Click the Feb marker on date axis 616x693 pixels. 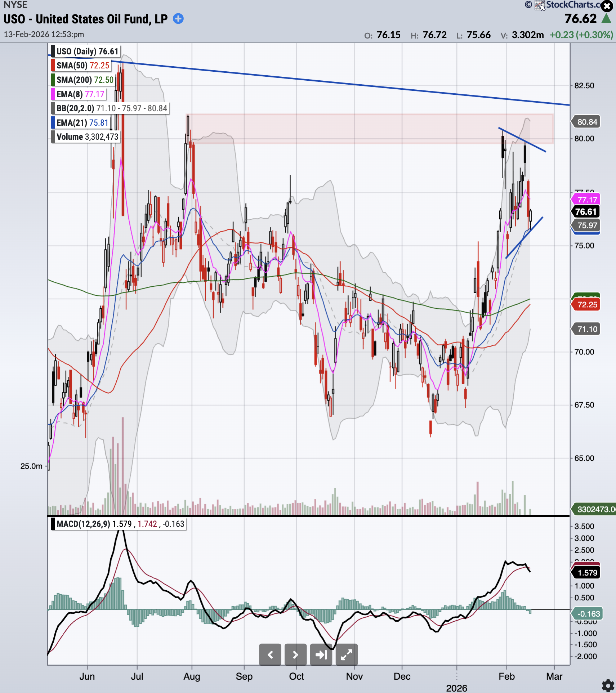[506, 676]
